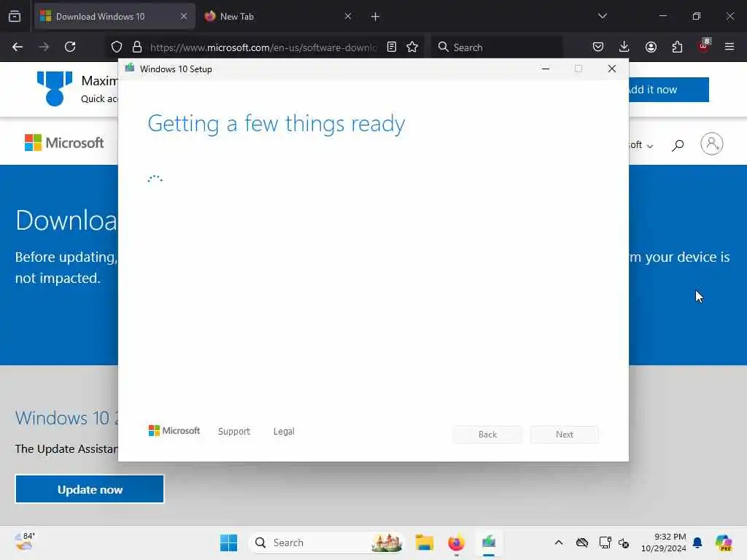
Task: Expand All Microsoft dropdown on webpage
Action: point(641,145)
